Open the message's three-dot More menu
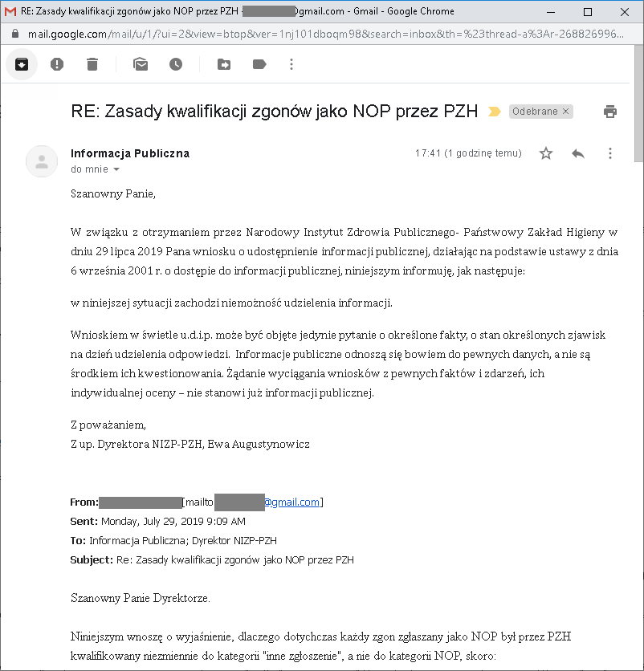 610,153
